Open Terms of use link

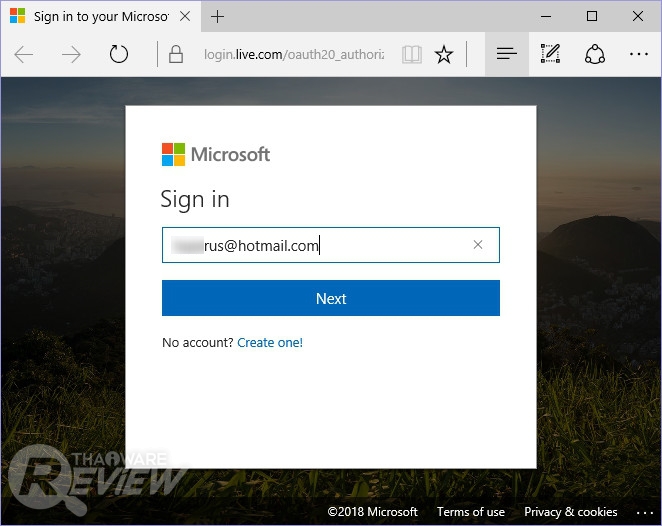click(x=471, y=512)
